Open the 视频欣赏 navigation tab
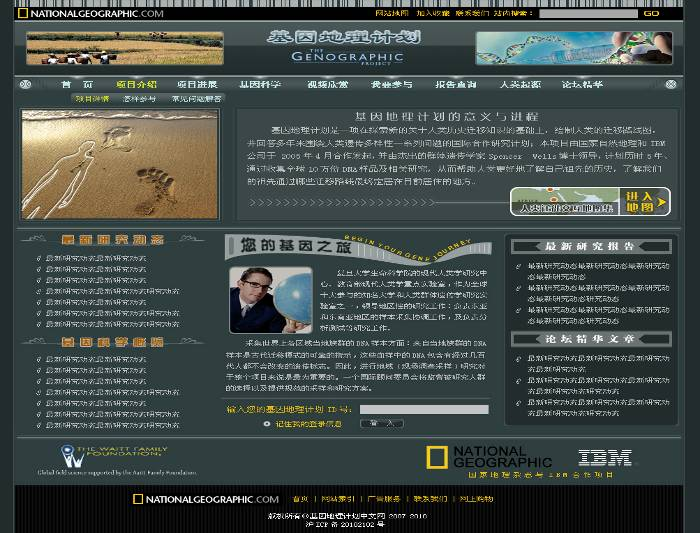 327,84
